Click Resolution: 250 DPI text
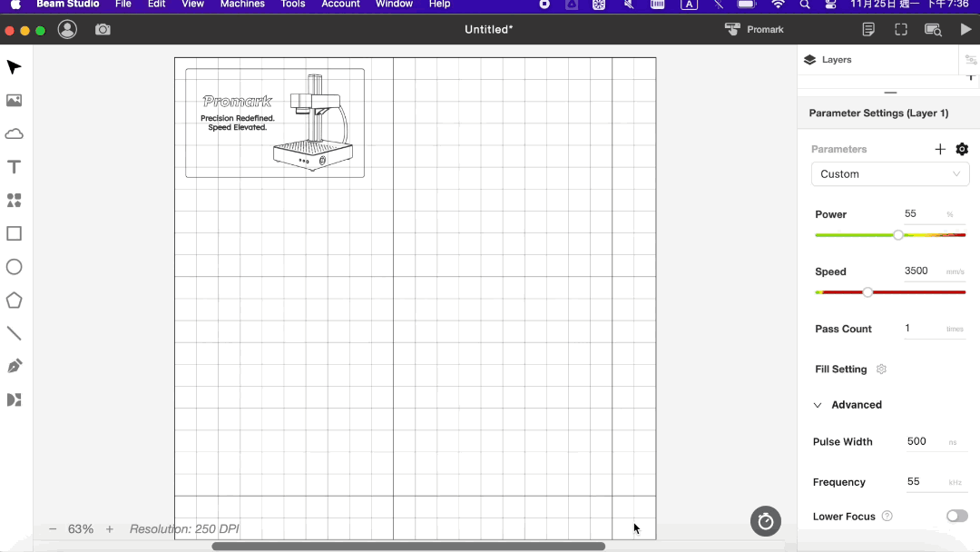This screenshot has height=552, width=980. [184, 529]
